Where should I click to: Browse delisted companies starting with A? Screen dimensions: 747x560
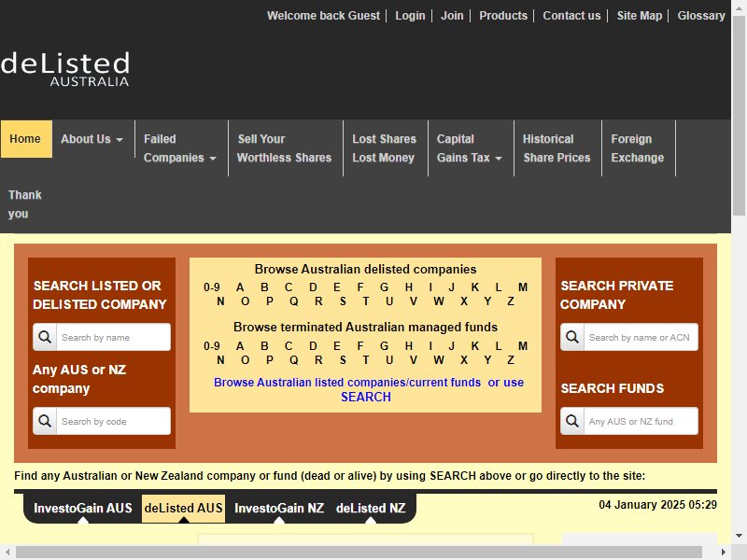(x=240, y=287)
